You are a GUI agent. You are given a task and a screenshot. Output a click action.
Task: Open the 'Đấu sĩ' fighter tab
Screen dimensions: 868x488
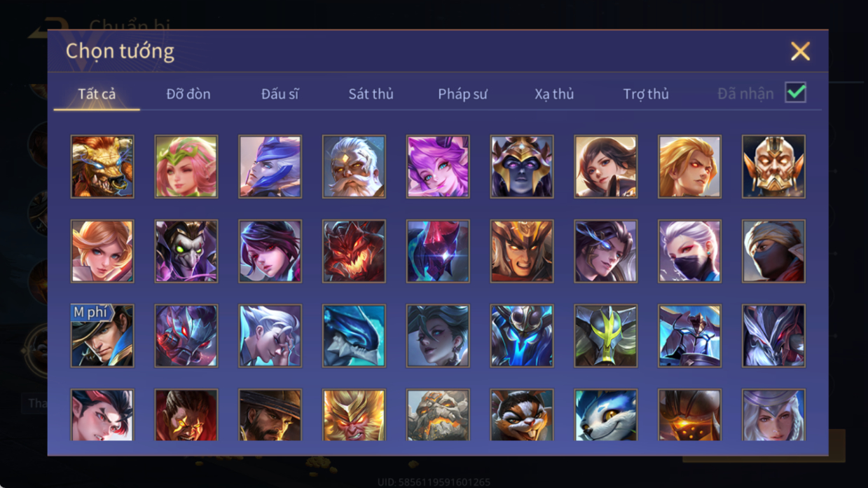click(280, 94)
